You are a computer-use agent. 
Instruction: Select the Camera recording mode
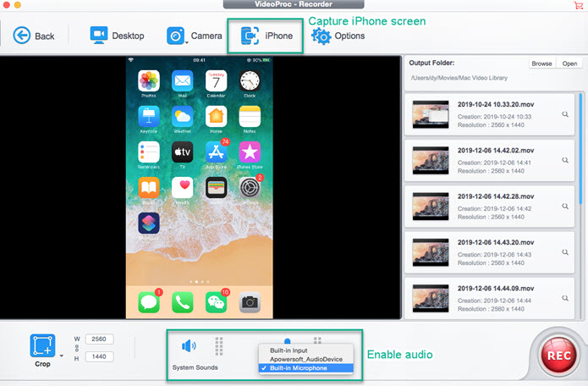194,36
